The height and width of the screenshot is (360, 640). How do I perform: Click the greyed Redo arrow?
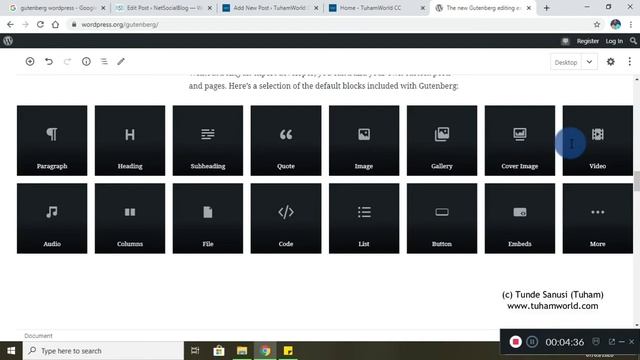coord(67,62)
